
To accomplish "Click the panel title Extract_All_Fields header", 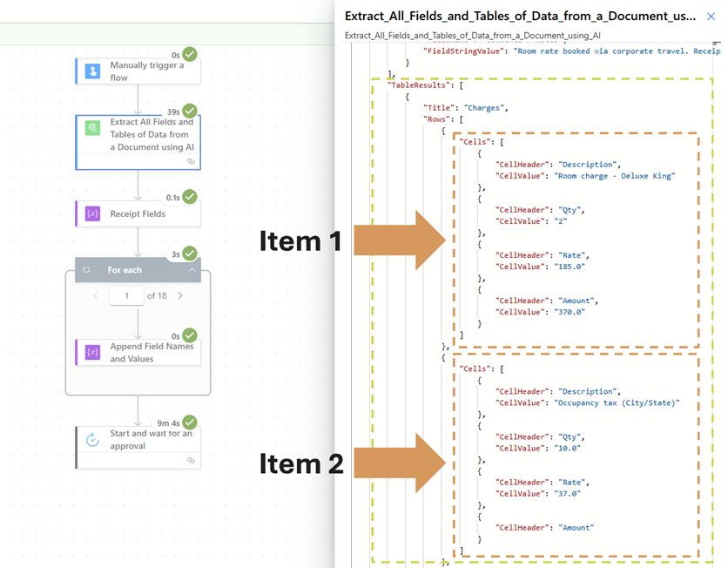I will 520,16.
